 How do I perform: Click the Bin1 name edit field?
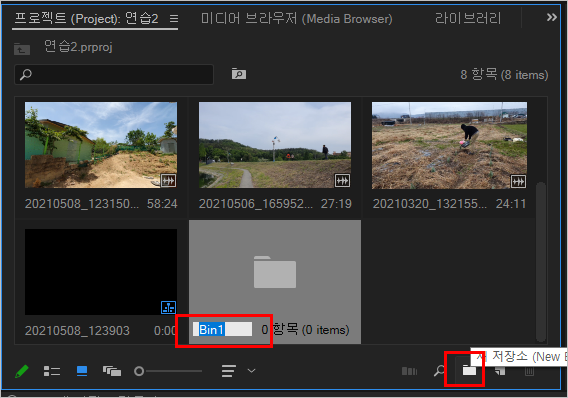pos(222,329)
